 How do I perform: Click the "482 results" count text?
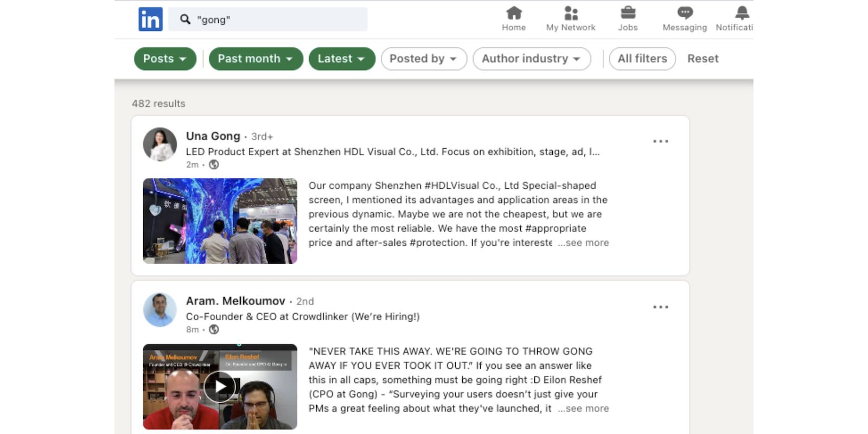tap(158, 104)
